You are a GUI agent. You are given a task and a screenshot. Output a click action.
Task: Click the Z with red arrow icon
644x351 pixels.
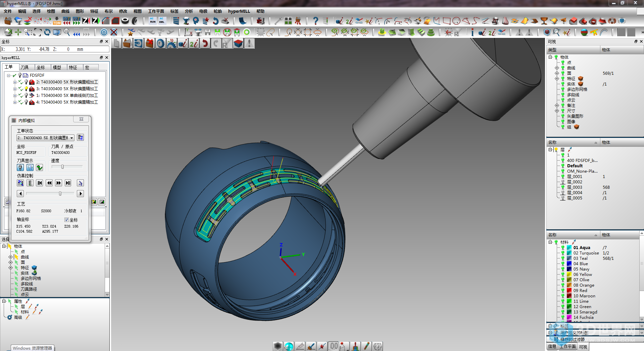tap(86, 21)
